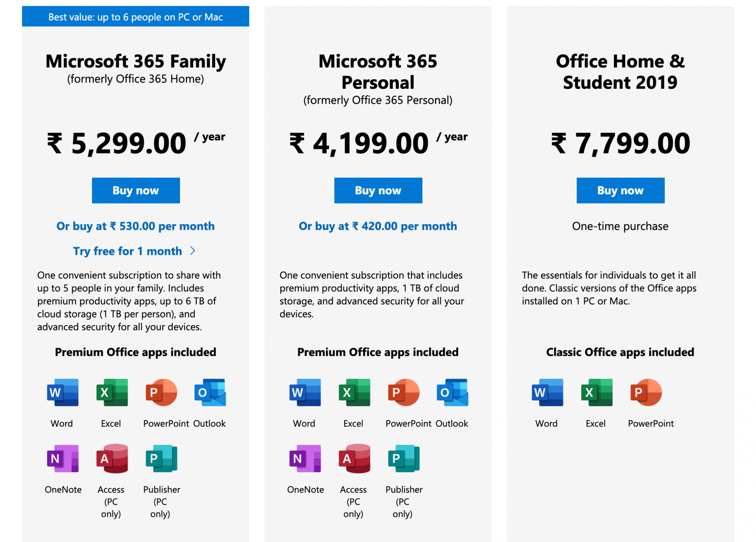
Task: Expand the Try free for 1 month chevron
Action: 193,251
